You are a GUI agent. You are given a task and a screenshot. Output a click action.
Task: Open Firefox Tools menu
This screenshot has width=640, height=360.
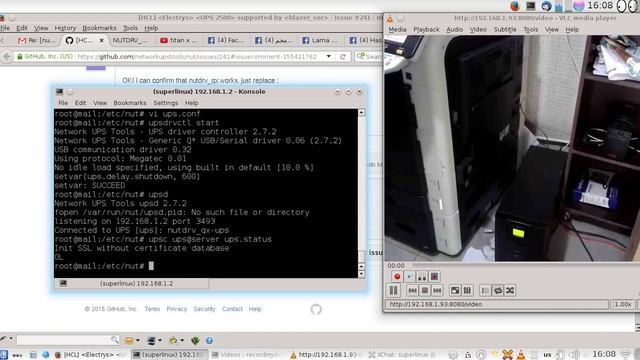(130, 28)
